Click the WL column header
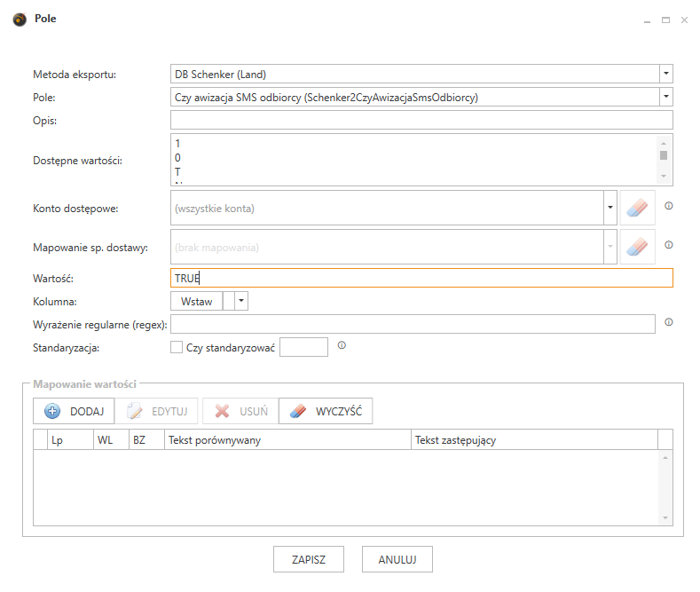Screen dimensions: 700x592 click(111, 439)
